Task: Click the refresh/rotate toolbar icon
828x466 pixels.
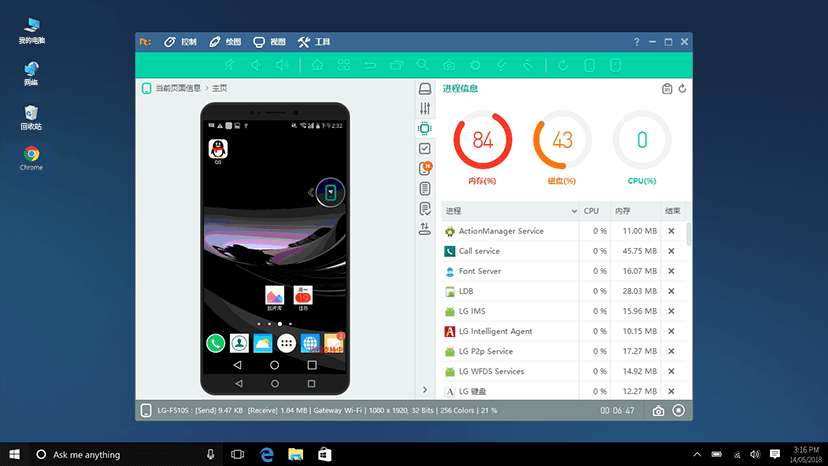Action: [x=563, y=65]
